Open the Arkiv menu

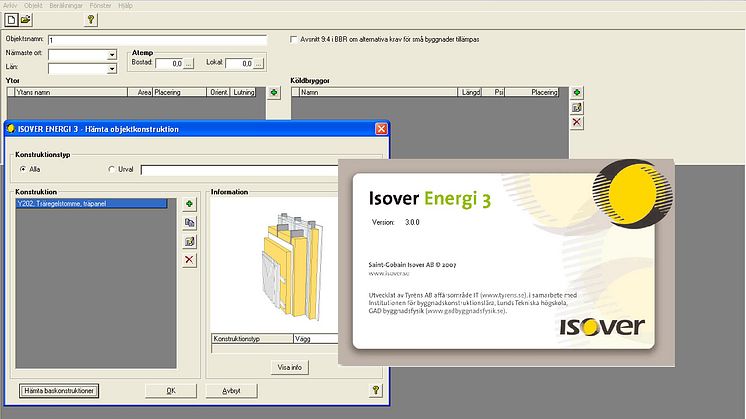pyautogui.click(x=10, y=6)
